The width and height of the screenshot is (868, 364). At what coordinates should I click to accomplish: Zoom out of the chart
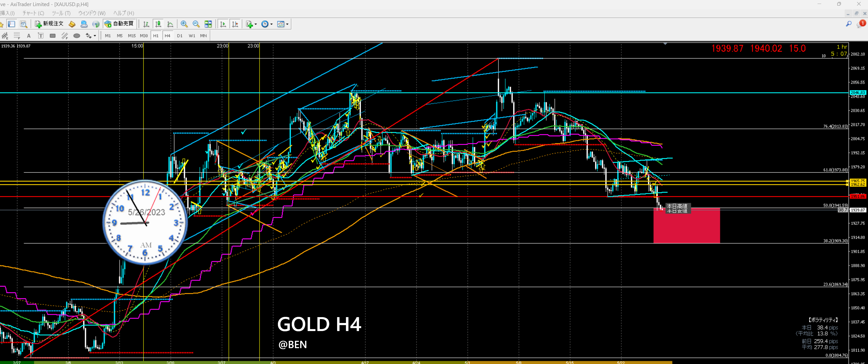coord(196,24)
